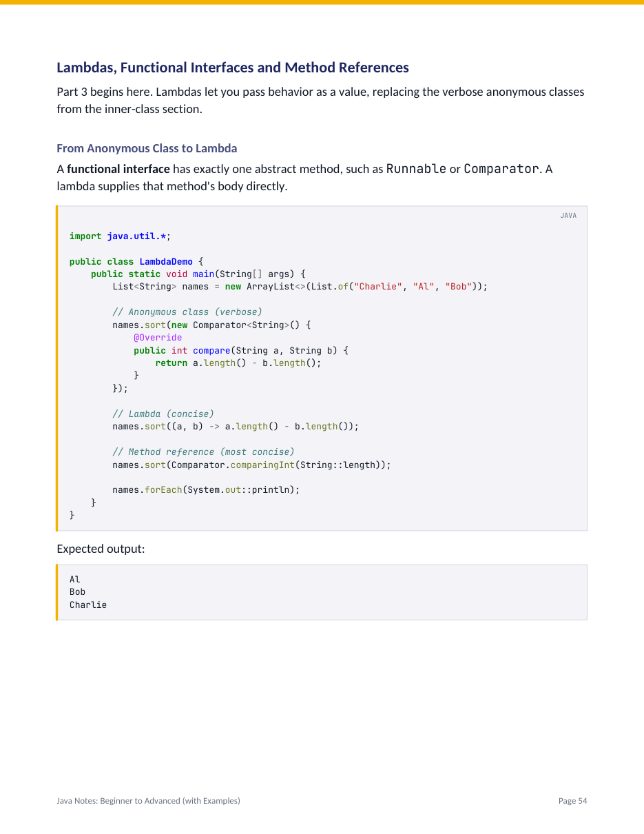
Task: Click the 'public class LambdaDemo {' line
Action: (x=136, y=262)
